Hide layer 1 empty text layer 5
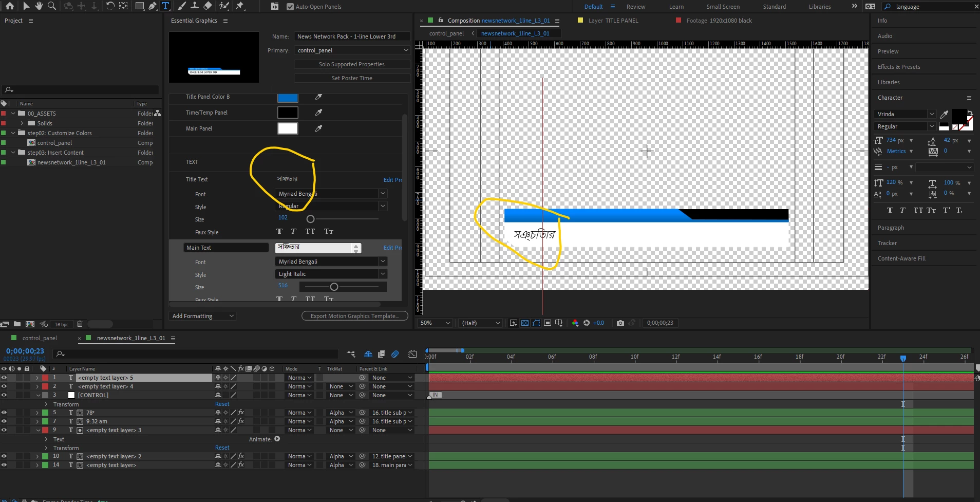This screenshot has height=502, width=980. click(x=4, y=378)
